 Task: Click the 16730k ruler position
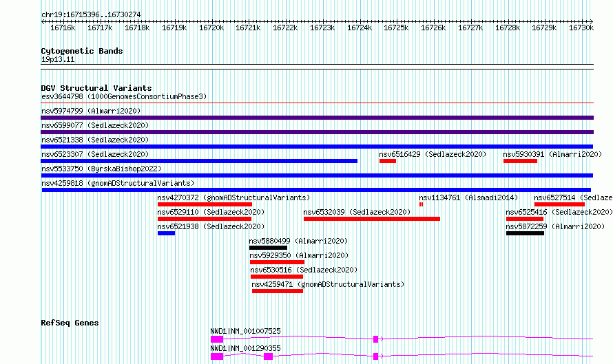(x=581, y=28)
